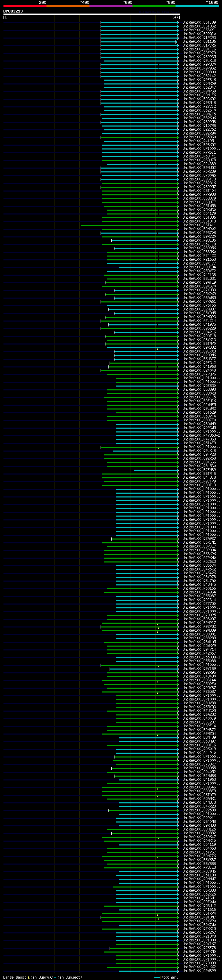Select label UniRef100_Q9LKX2
The height and width of the screenshot is (980, 222).
click(x=199, y=967)
